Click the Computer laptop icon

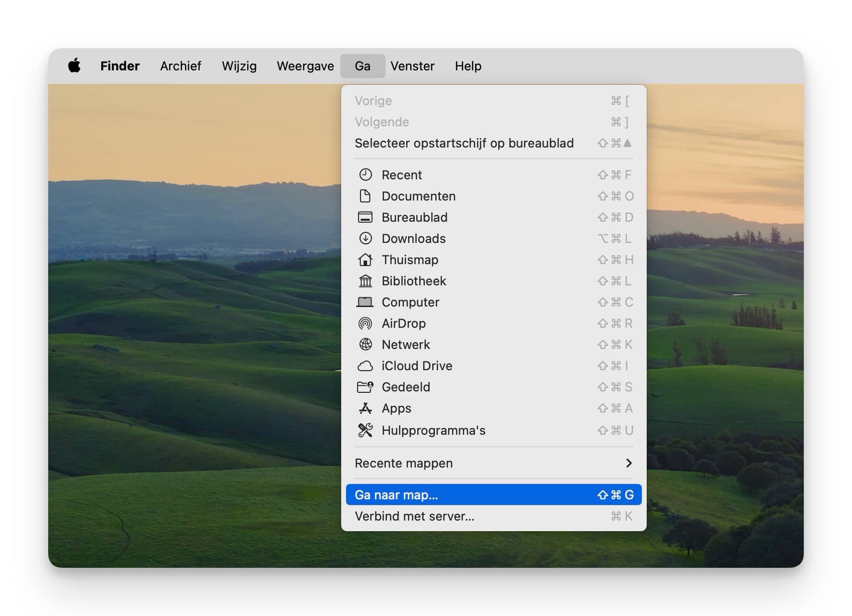(365, 302)
